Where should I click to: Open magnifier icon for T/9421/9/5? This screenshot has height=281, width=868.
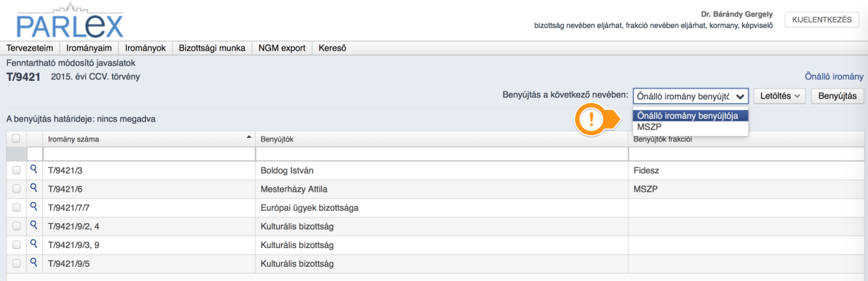click(x=34, y=263)
